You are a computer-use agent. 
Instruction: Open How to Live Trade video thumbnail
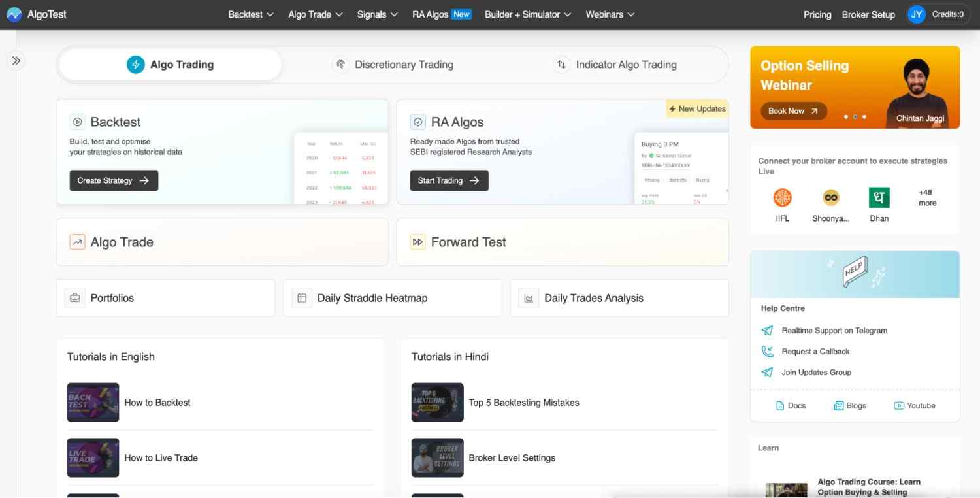point(93,457)
